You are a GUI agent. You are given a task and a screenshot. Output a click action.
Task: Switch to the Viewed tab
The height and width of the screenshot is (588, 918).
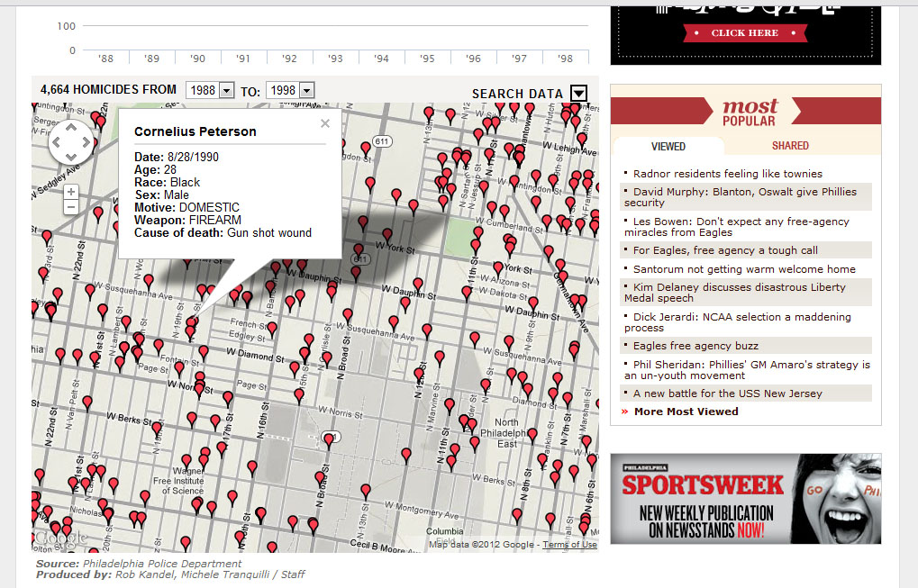point(668,146)
